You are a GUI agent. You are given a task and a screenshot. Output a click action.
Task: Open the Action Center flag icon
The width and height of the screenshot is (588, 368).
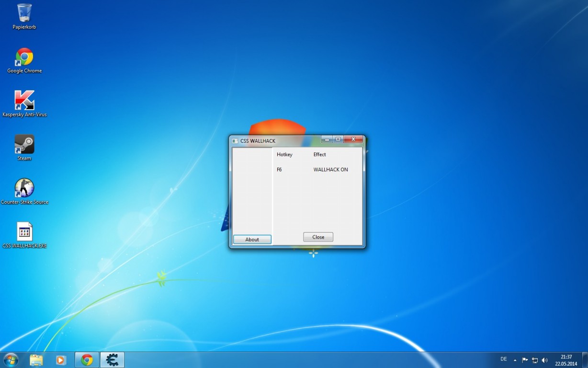(525, 360)
